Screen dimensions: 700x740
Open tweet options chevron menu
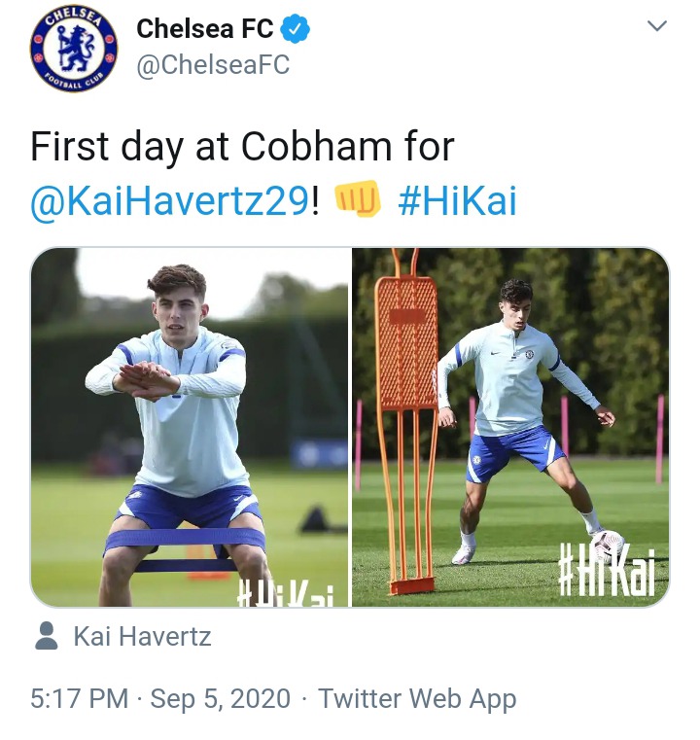pos(657,27)
